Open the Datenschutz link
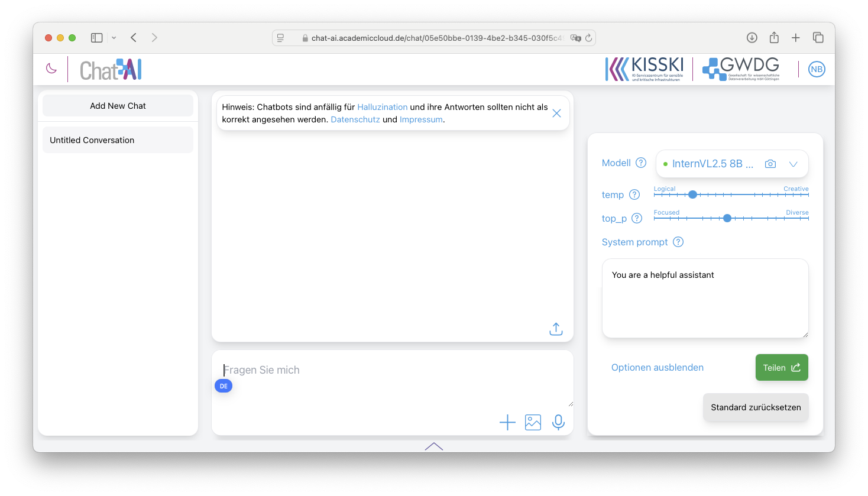This screenshot has width=868, height=496. pyautogui.click(x=355, y=119)
